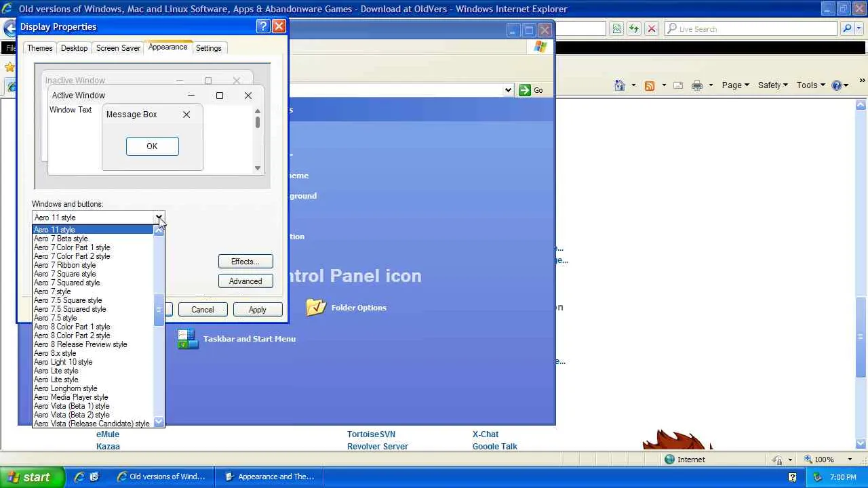Click OK in the Message Box preview
Image resolution: width=868 pixels, height=488 pixels.
point(152,146)
